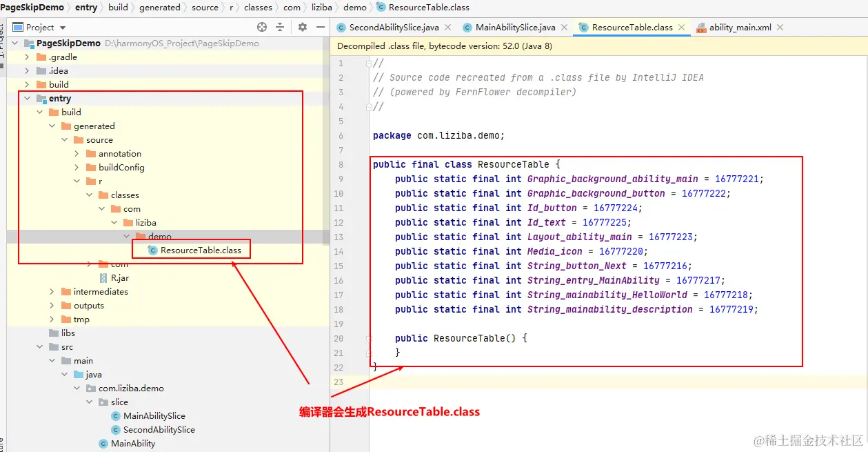Close the MainAbilitySlice.java tab
Image resolution: width=868 pixels, height=452 pixels.
click(x=563, y=28)
